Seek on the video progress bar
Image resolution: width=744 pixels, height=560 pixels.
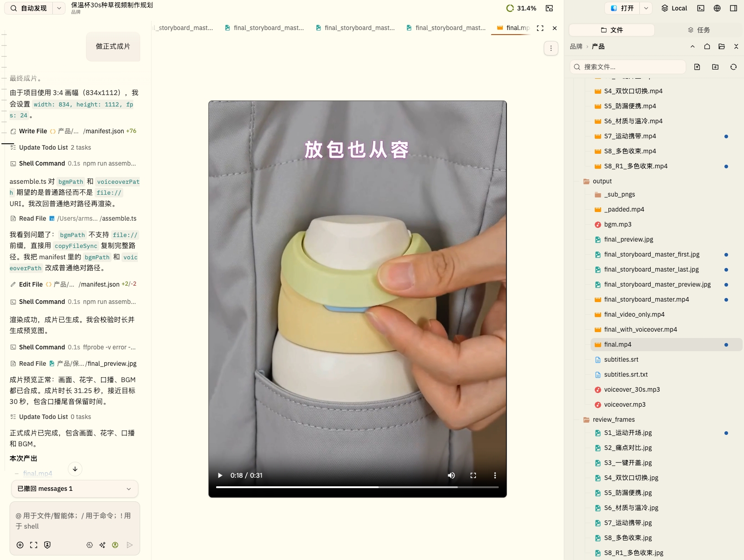click(x=357, y=487)
